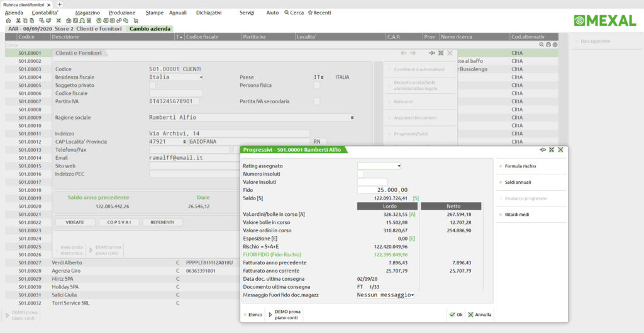The width and height of the screenshot is (644, 333).
Task: Click the headset support icon in toolbar
Action: click(x=82, y=21)
